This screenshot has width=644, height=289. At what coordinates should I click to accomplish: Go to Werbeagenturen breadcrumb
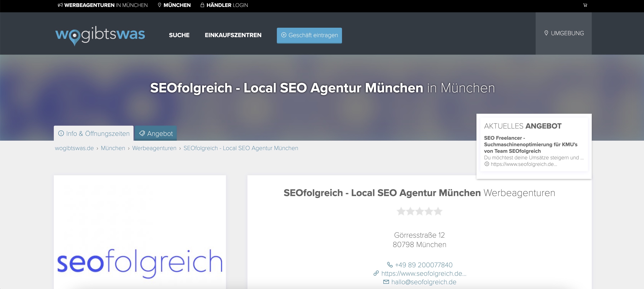pyautogui.click(x=154, y=148)
